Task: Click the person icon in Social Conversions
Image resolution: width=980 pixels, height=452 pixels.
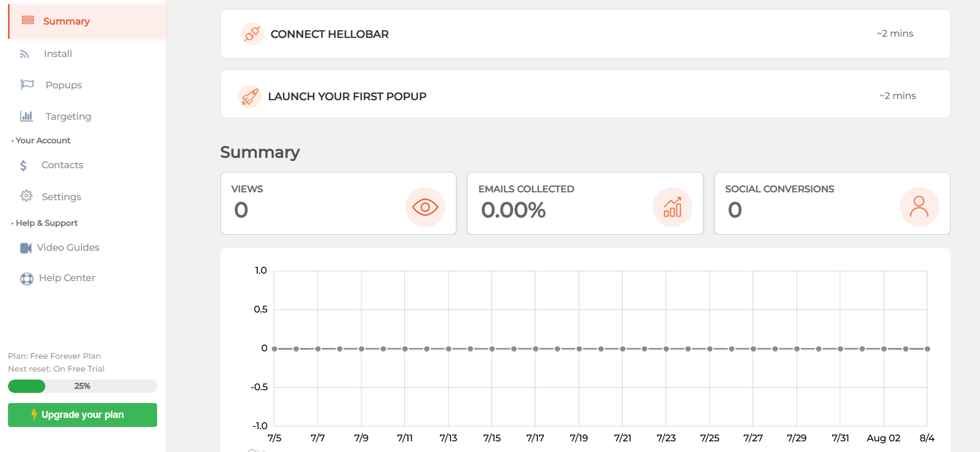Action: pos(919,207)
